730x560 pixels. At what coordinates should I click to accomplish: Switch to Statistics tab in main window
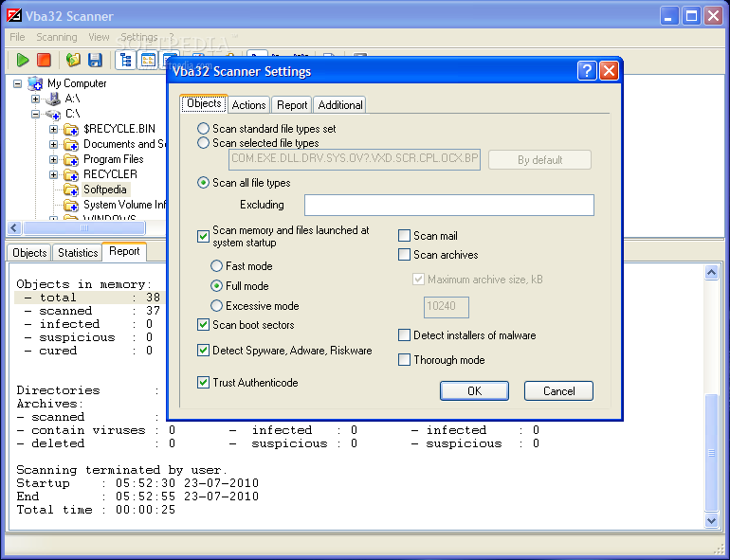[78, 253]
